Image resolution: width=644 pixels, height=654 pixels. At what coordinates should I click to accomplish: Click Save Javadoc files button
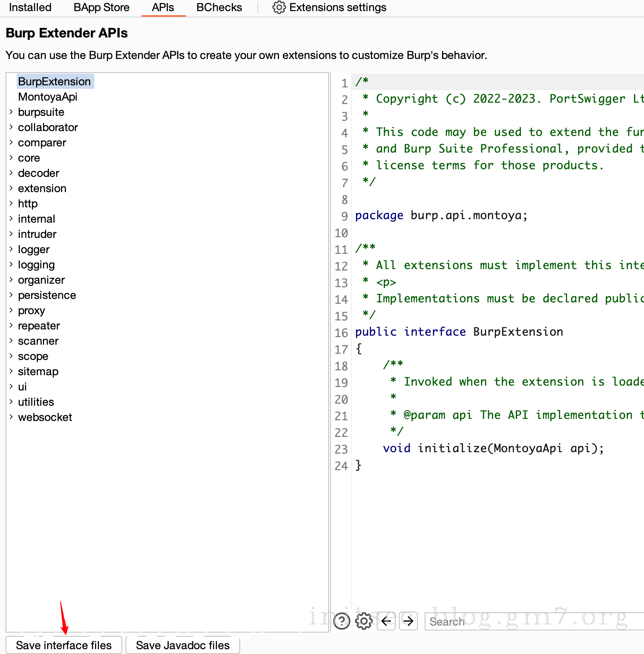[x=183, y=645]
